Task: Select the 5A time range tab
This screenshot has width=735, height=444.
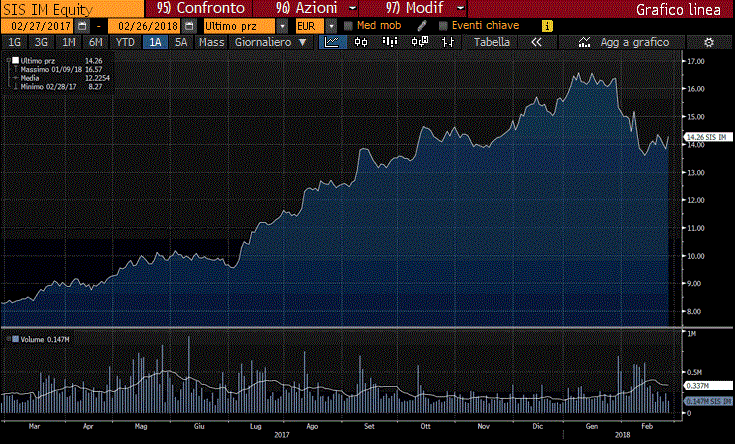Action: point(181,42)
